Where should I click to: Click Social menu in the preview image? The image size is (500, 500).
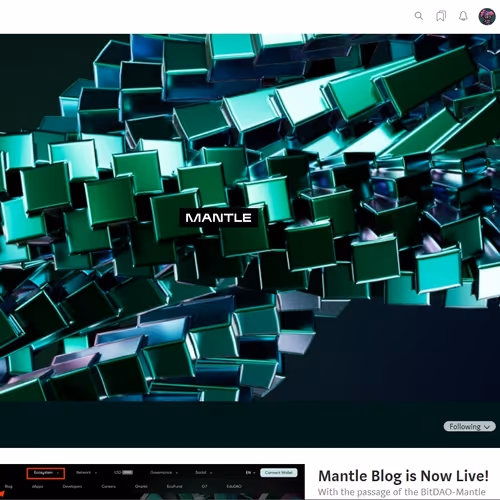[x=203, y=473]
